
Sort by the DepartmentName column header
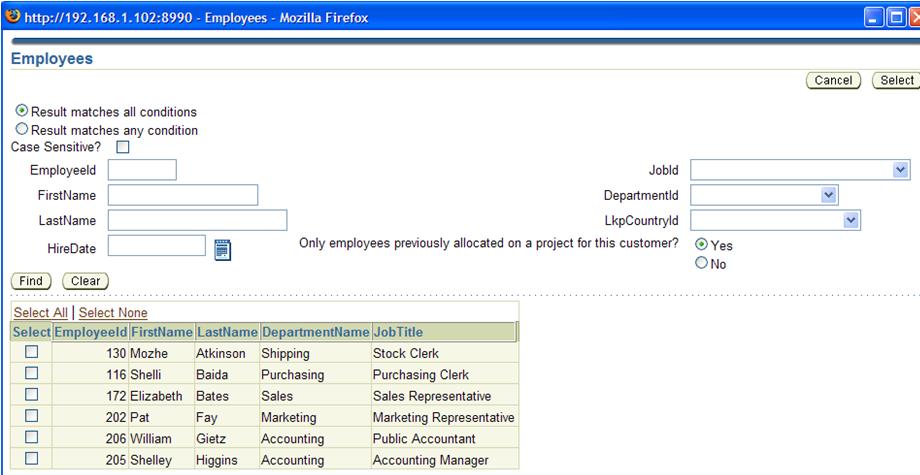(315, 332)
